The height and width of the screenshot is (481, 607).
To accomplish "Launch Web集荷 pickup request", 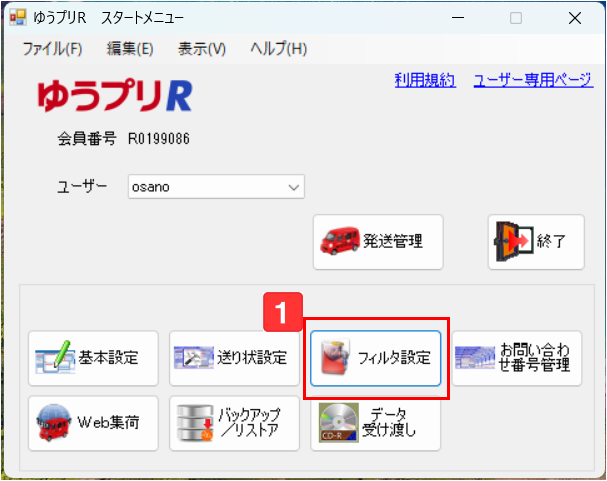I will 93,423.
